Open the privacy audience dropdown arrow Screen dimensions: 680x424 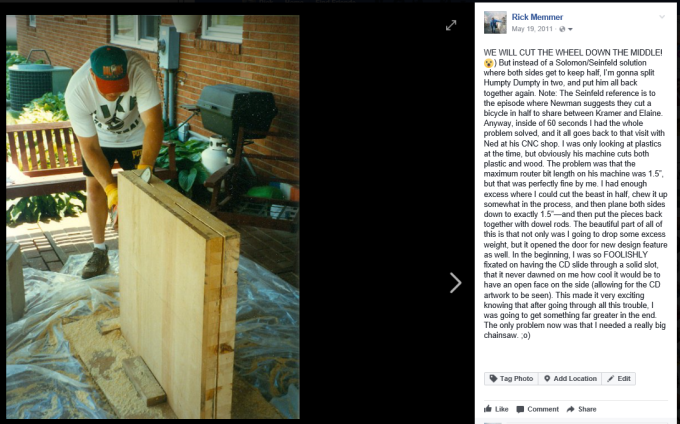570,29
